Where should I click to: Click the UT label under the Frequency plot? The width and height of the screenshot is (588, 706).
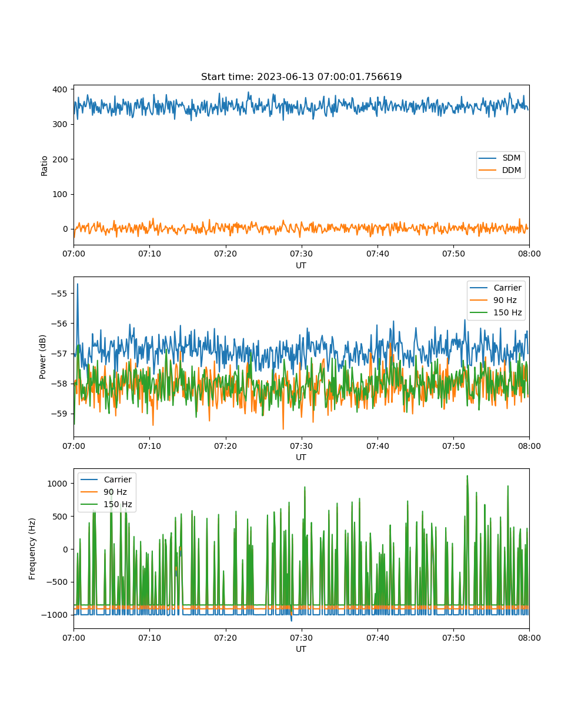point(301,649)
